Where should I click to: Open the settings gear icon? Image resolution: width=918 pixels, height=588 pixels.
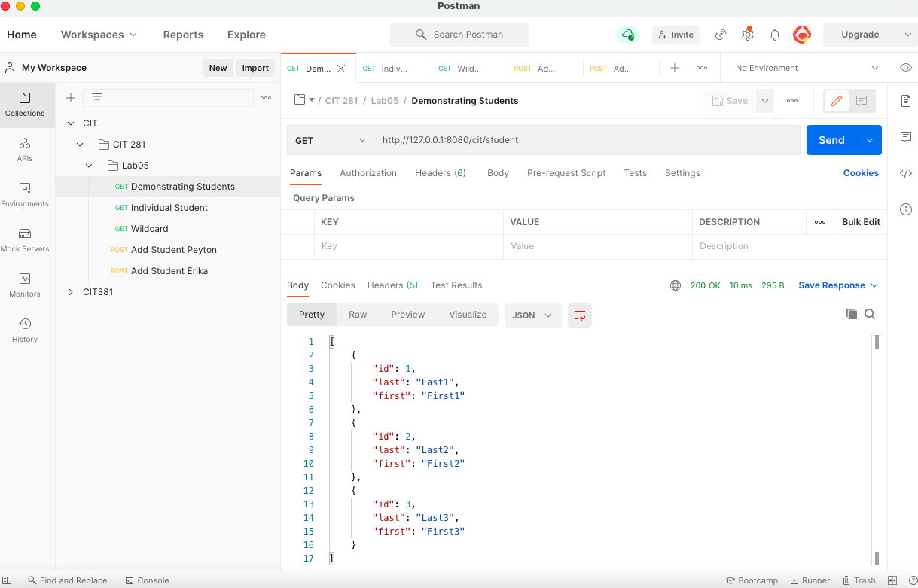click(x=747, y=34)
